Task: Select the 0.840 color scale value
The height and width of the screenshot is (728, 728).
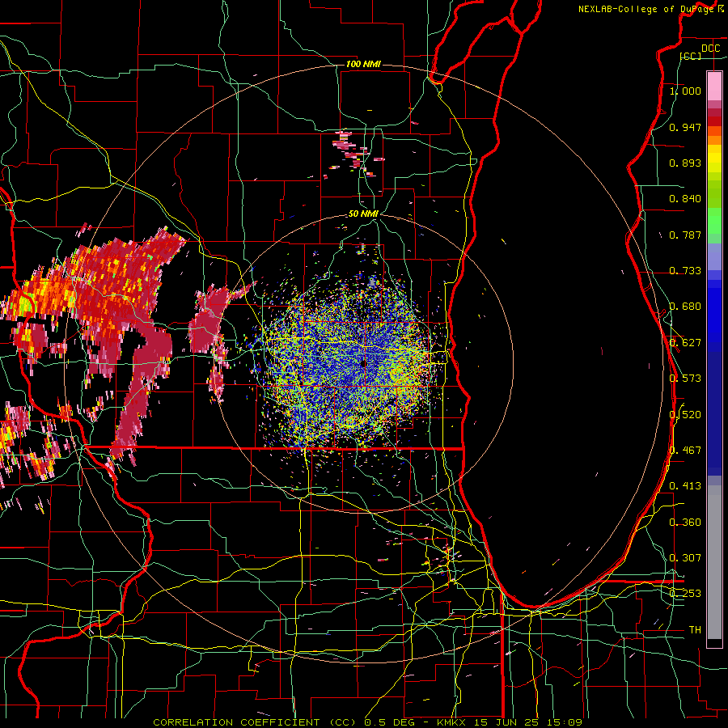Action: (685, 199)
